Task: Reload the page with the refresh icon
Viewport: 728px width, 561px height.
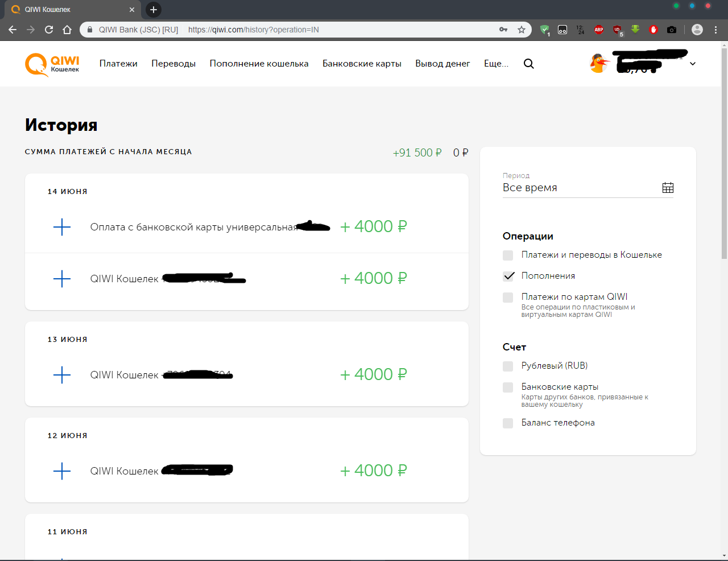Action: 49,30
